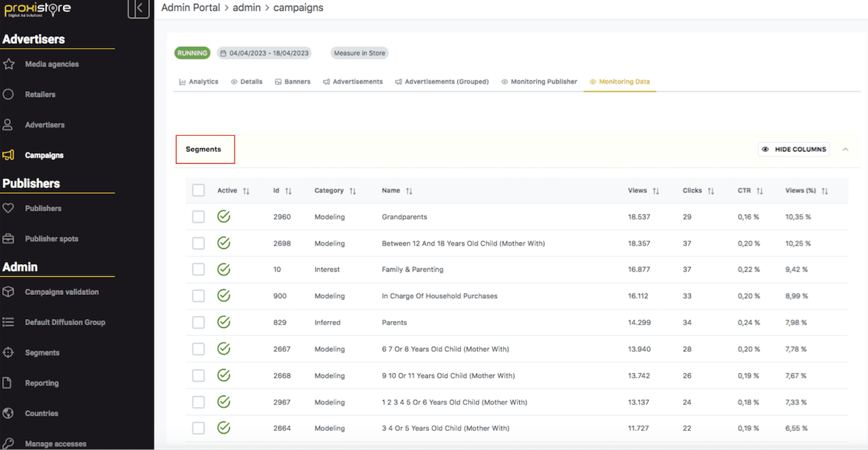Click the Advertisers person icon
This screenshot has height=450, width=868.
pos(8,125)
